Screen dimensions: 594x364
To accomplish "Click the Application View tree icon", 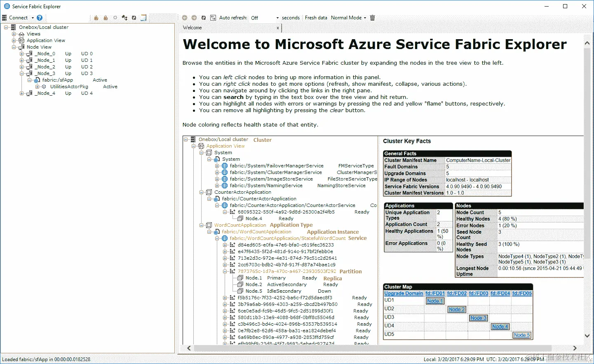I will point(21,40).
